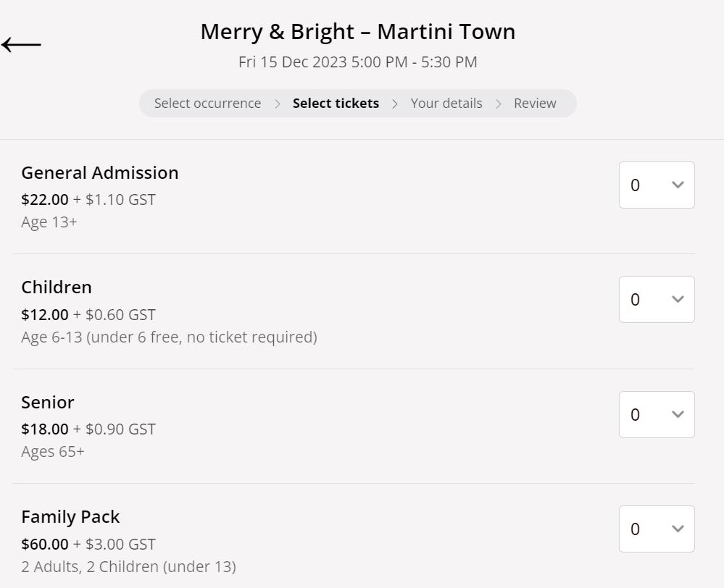724x588 pixels.
Task: Click the $22.00 General Admission price
Action: pyautogui.click(x=45, y=200)
